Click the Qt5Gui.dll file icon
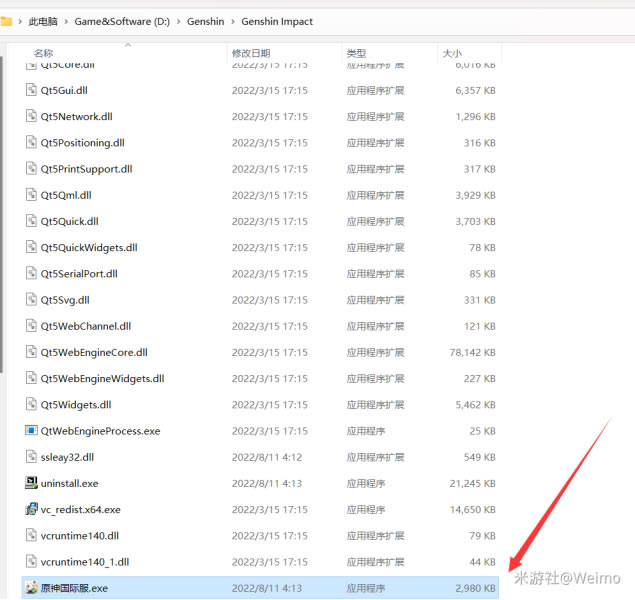635x600 pixels. tap(31, 90)
